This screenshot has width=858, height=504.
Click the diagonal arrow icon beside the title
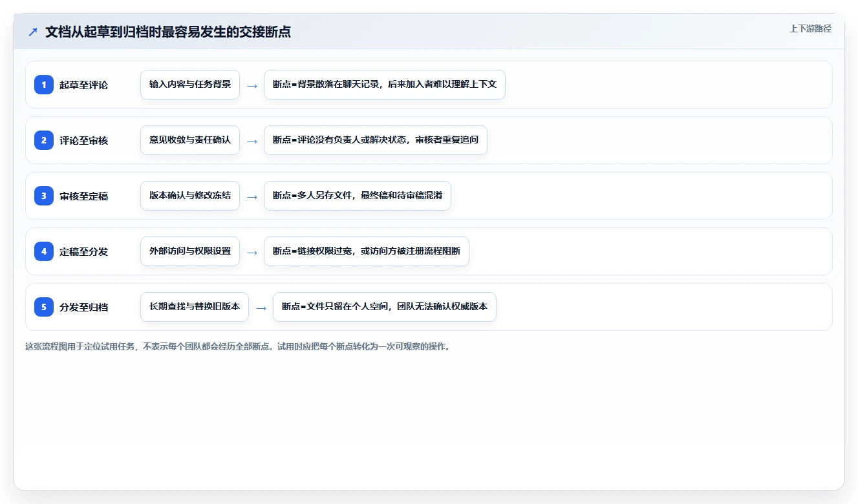tap(33, 32)
